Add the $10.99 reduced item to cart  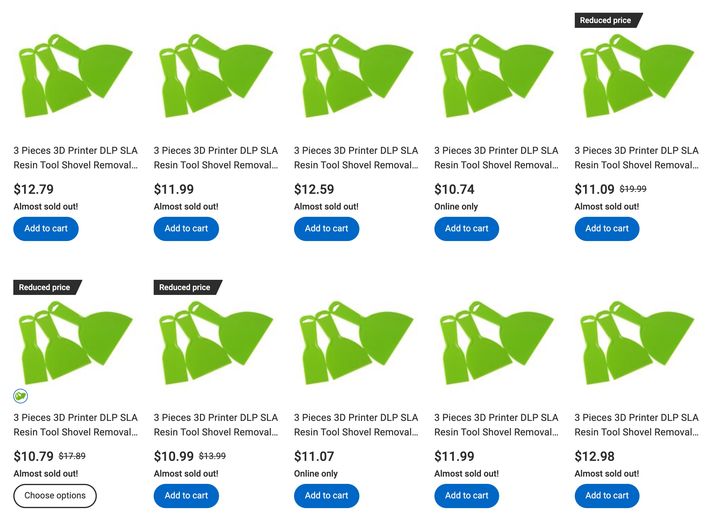coord(186,495)
